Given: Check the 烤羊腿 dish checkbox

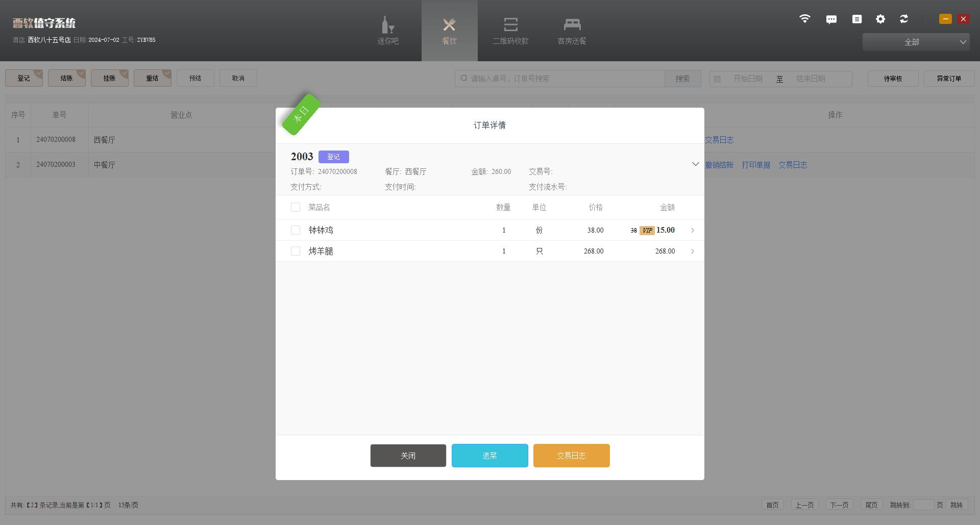Looking at the screenshot, I should [x=296, y=251].
